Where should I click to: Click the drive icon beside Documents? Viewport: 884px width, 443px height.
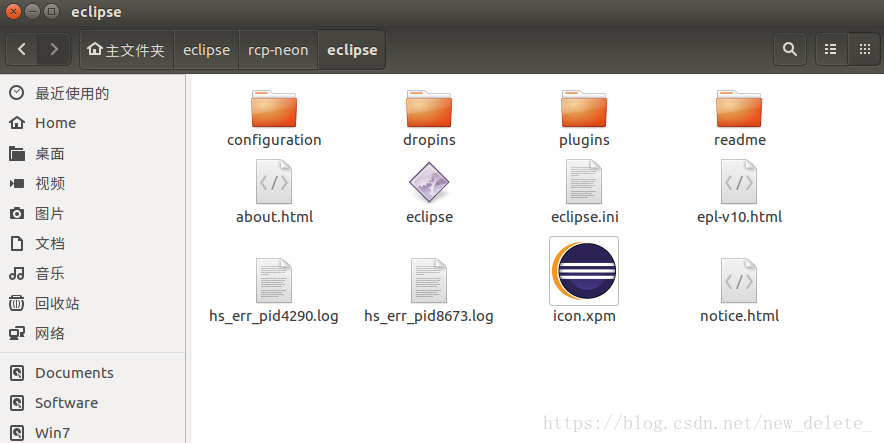(x=17, y=373)
